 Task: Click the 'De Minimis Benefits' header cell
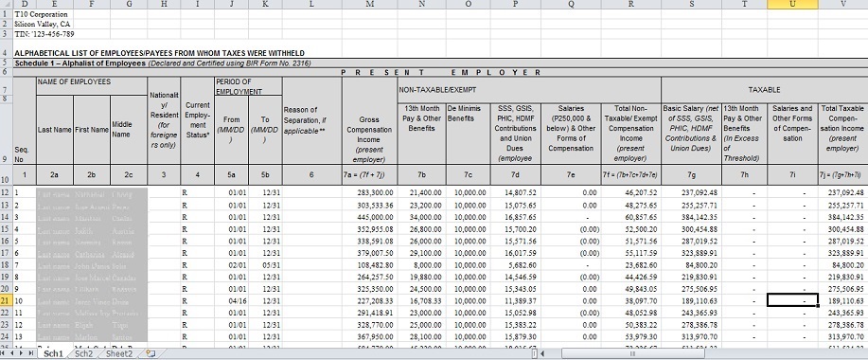(468, 133)
